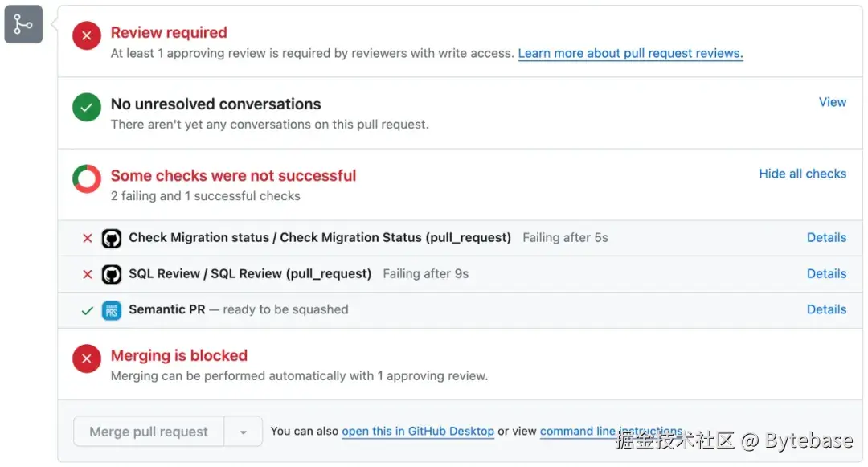The width and height of the screenshot is (868, 467).
Task: Click the red X icon beside Review required
Action: tap(87, 36)
